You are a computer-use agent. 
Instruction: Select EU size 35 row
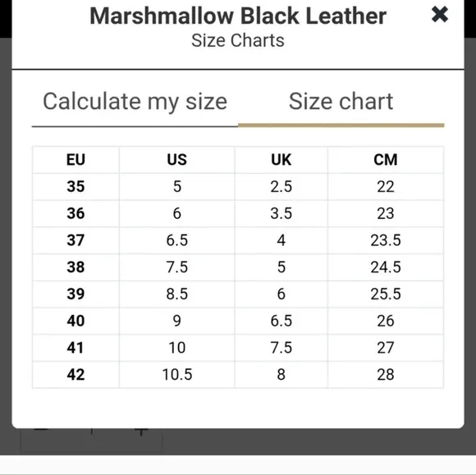click(238, 186)
